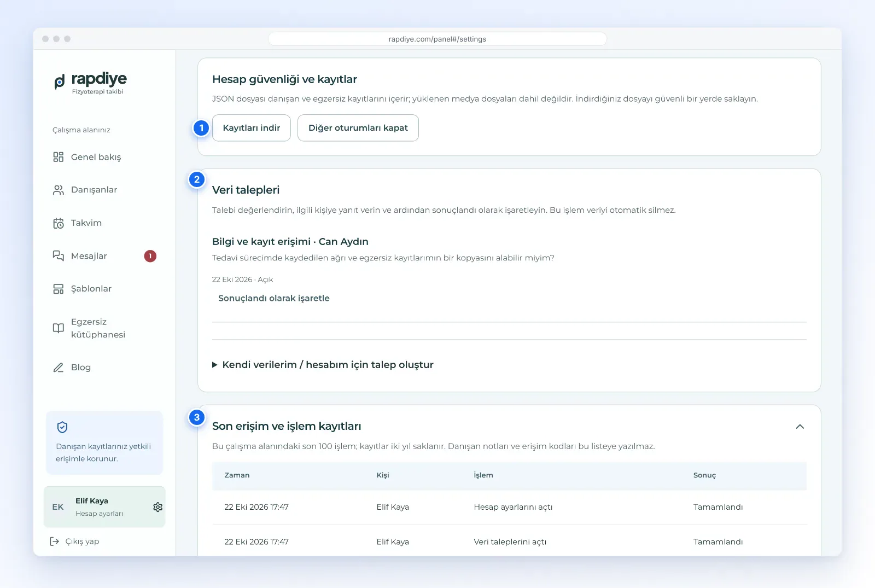Click the Egzersiz kütüphanesi book icon
The width and height of the screenshot is (875, 588).
pyautogui.click(x=59, y=328)
